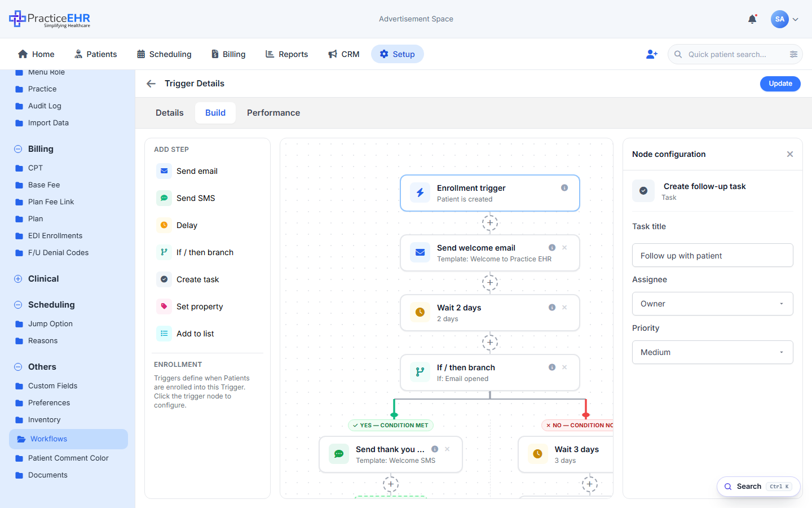The width and height of the screenshot is (812, 508).
Task: Click the plus connector below Wait 3 days
Action: (590, 484)
